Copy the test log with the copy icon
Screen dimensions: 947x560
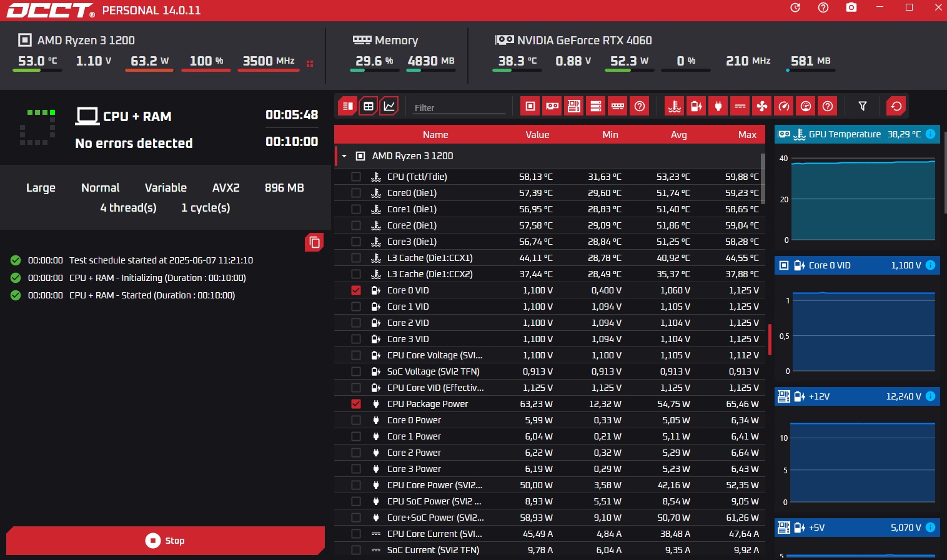(x=314, y=242)
